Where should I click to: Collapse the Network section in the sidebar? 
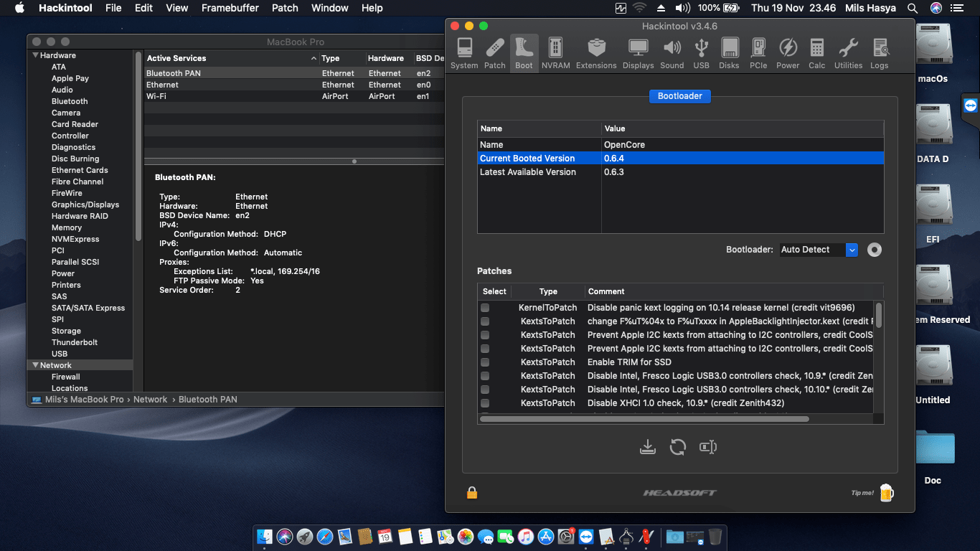34,365
